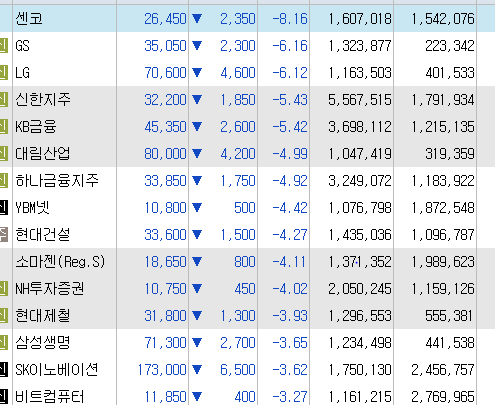Click the 대림산업 price 80,000
Screen dimensions: 495x405
(165, 154)
